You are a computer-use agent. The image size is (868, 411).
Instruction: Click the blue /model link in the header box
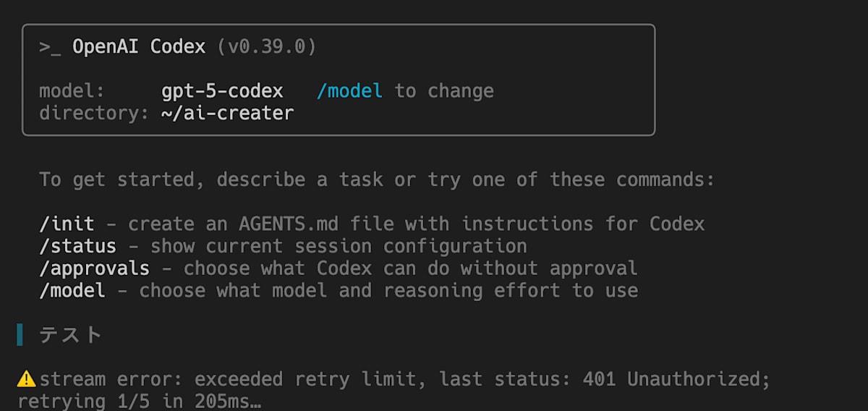click(350, 91)
